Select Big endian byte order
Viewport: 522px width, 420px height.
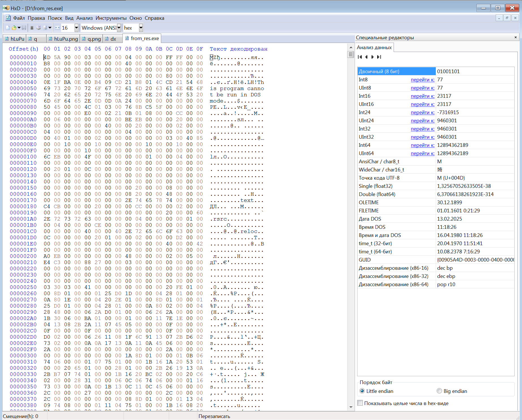click(x=439, y=391)
